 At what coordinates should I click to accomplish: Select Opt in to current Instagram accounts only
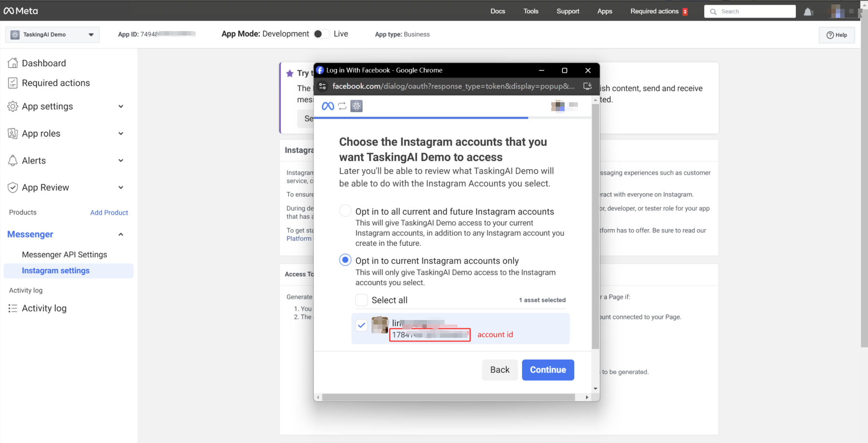[345, 260]
